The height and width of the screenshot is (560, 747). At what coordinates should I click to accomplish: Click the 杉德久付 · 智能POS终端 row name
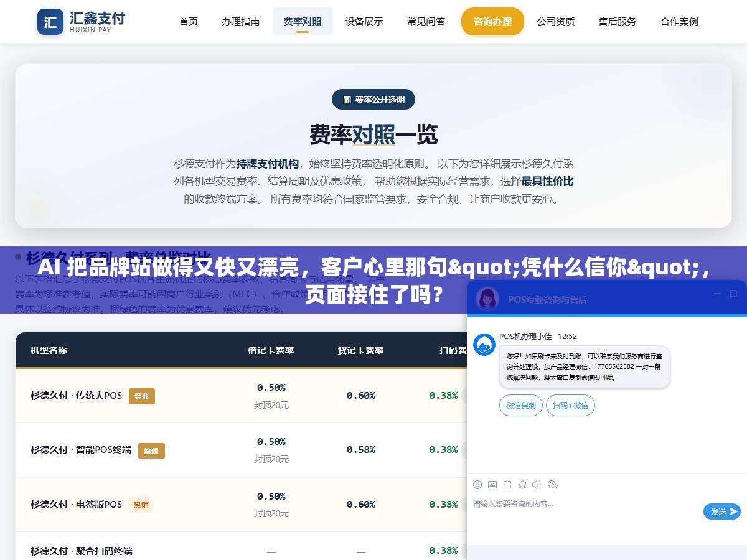[81, 450]
